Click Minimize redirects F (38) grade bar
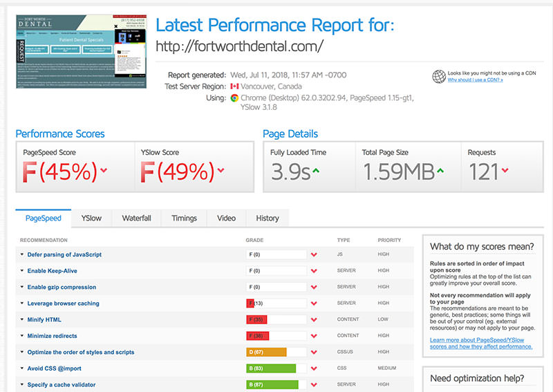 pos(276,335)
